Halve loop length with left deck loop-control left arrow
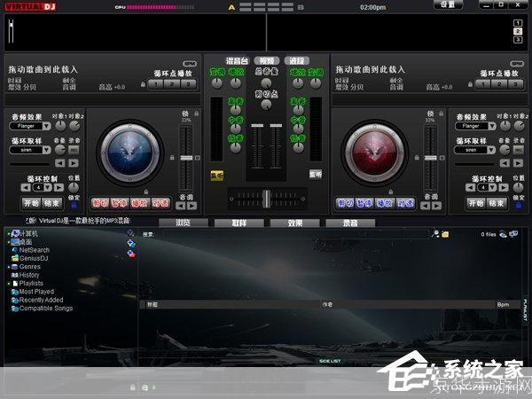The width and height of the screenshot is (532, 399). 26,188
